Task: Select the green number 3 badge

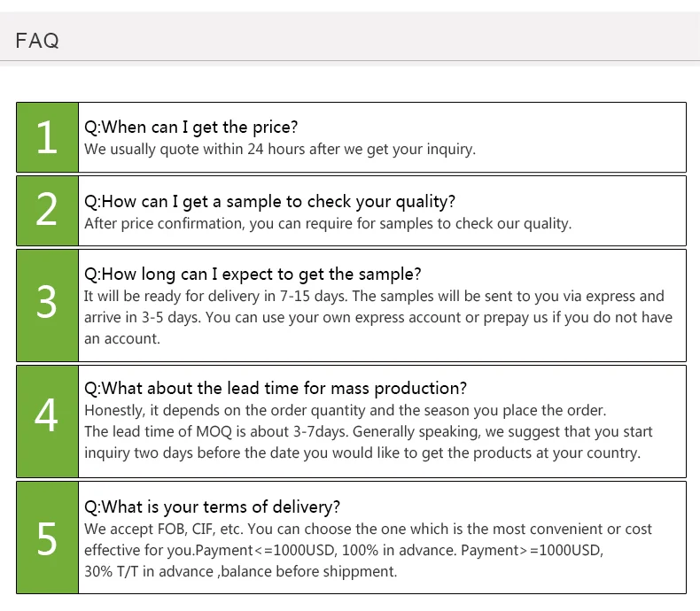Action: 47,305
